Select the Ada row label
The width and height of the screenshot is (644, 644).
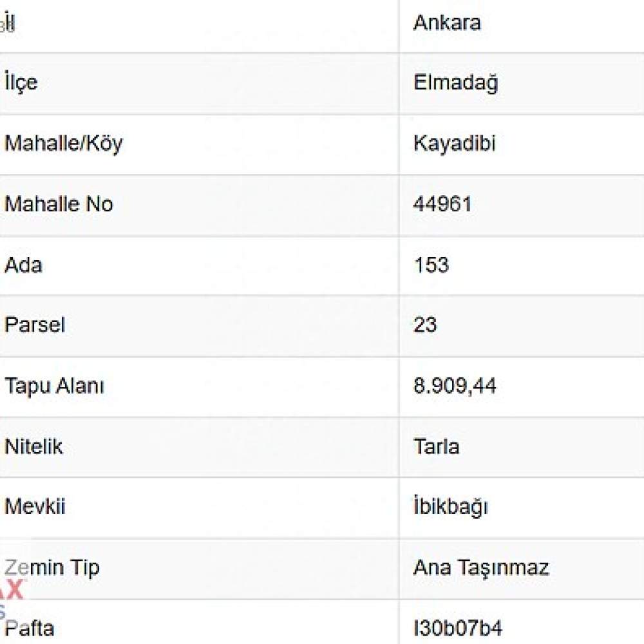point(23,265)
